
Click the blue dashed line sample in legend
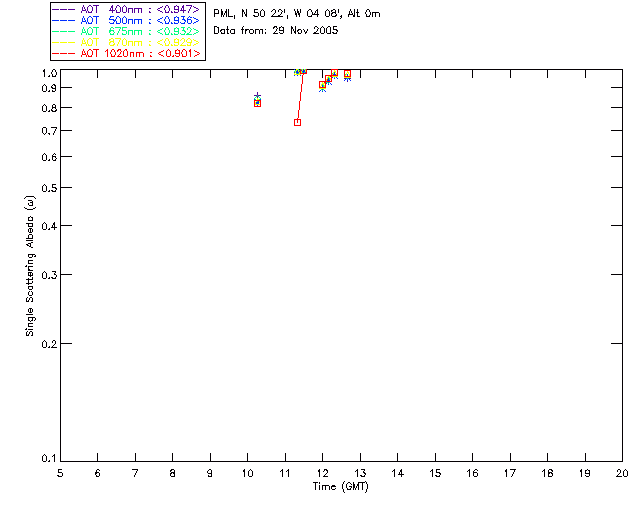coord(64,20)
